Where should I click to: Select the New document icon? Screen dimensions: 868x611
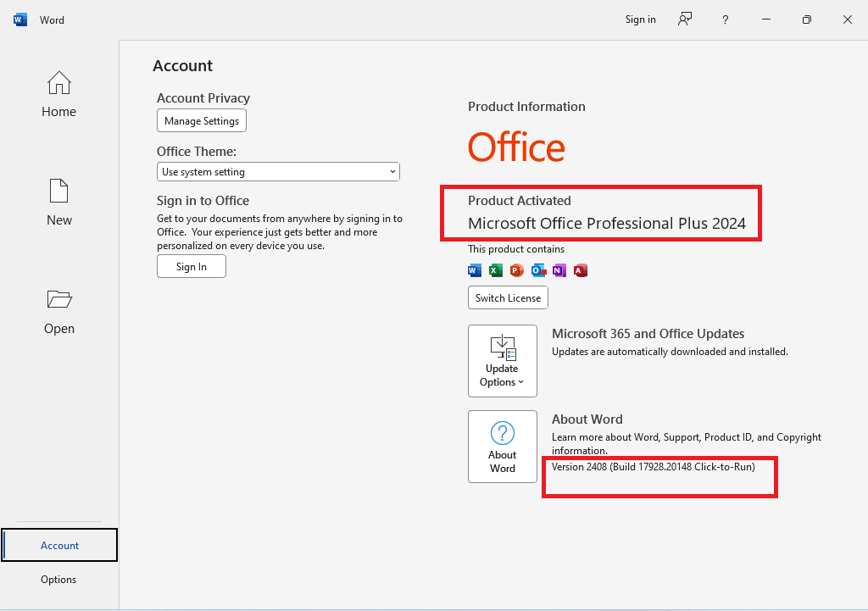click(58, 191)
